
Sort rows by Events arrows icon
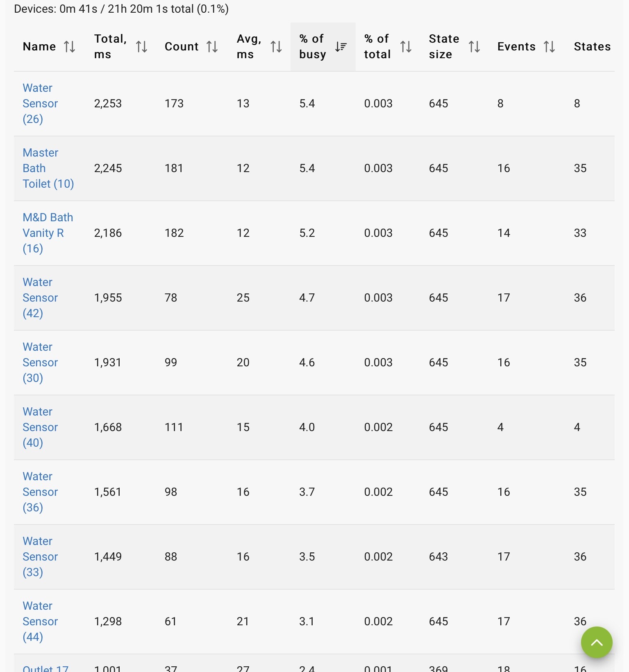(x=549, y=47)
